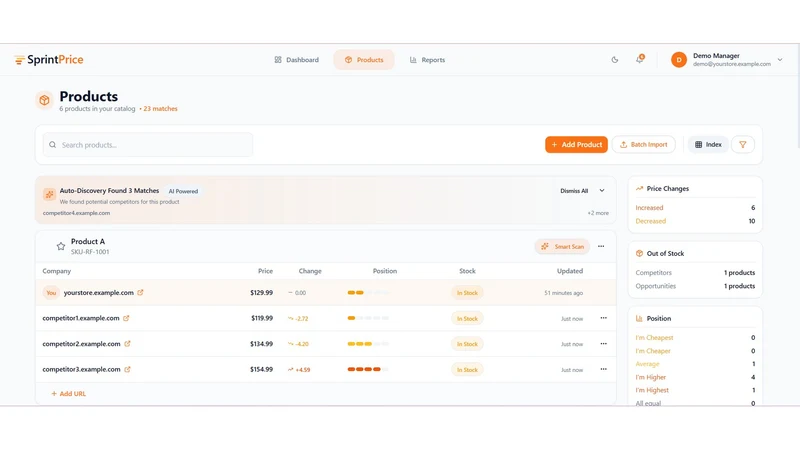This screenshot has height=450, width=800.
Task: Open the Reports tab
Action: tap(428, 60)
